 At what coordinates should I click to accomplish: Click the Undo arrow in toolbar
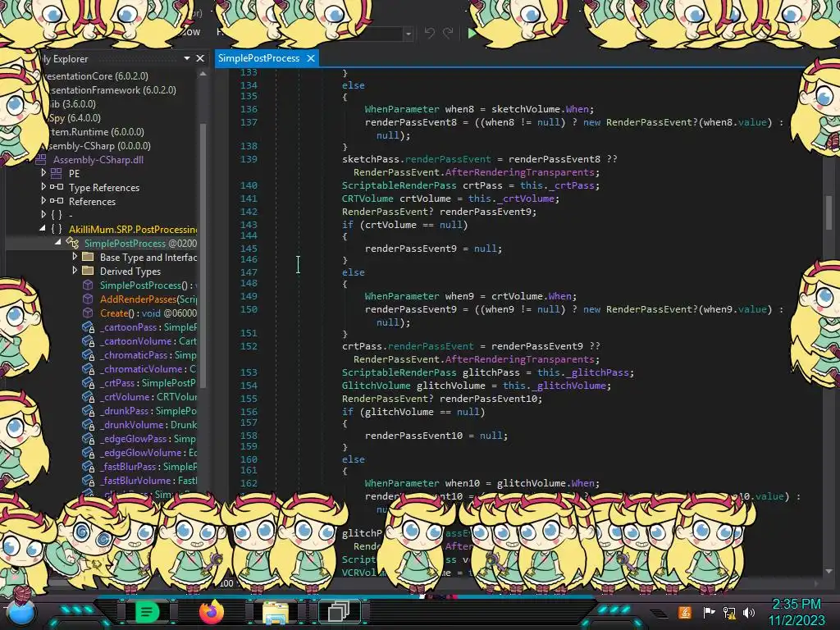(430, 33)
